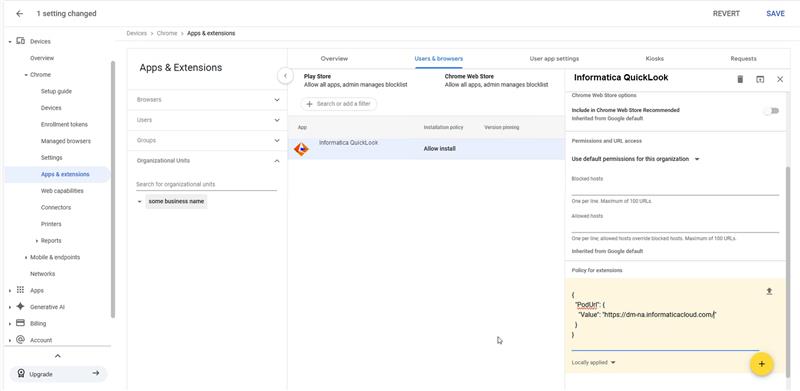Collapse the side panel with chevron circle

pos(285,76)
